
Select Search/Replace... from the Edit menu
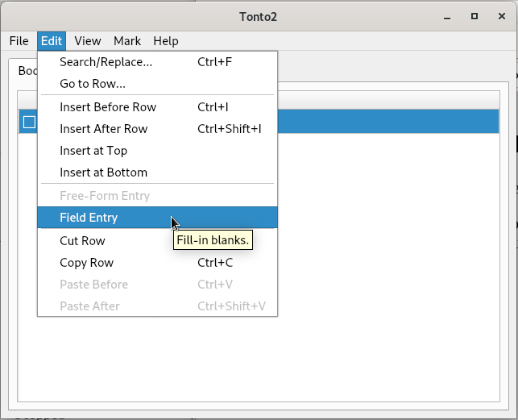[106, 62]
